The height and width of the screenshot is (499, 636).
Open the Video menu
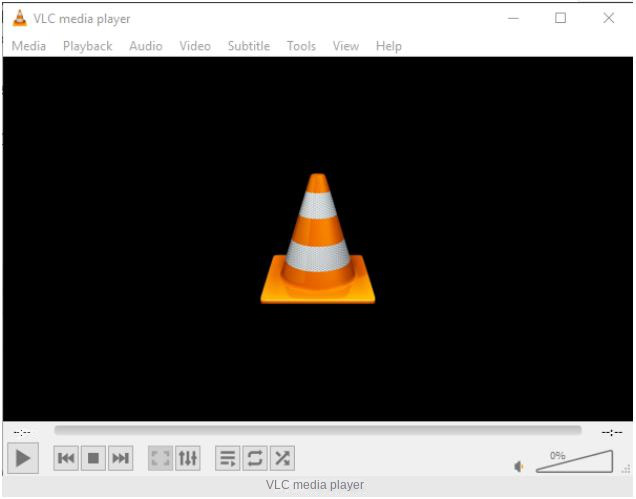coord(195,46)
